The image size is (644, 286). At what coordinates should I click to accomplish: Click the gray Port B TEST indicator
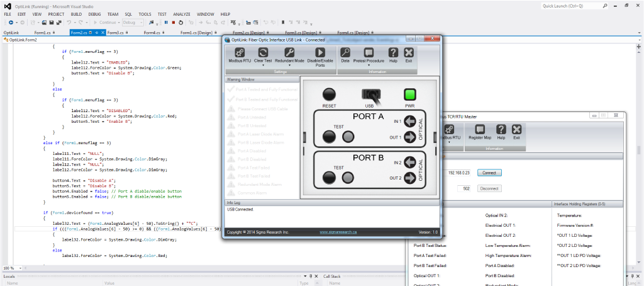click(348, 178)
